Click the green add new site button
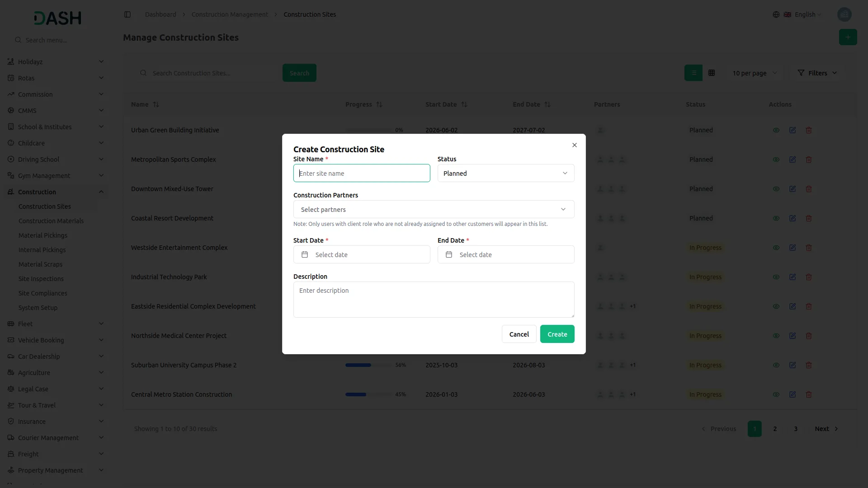This screenshot has width=868, height=488. [848, 37]
